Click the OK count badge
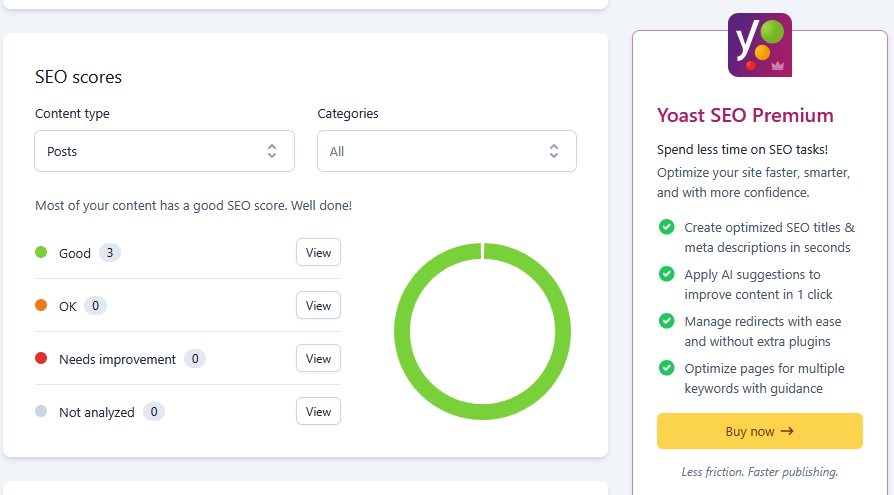Viewport: 894px width, 495px height. [x=95, y=306]
